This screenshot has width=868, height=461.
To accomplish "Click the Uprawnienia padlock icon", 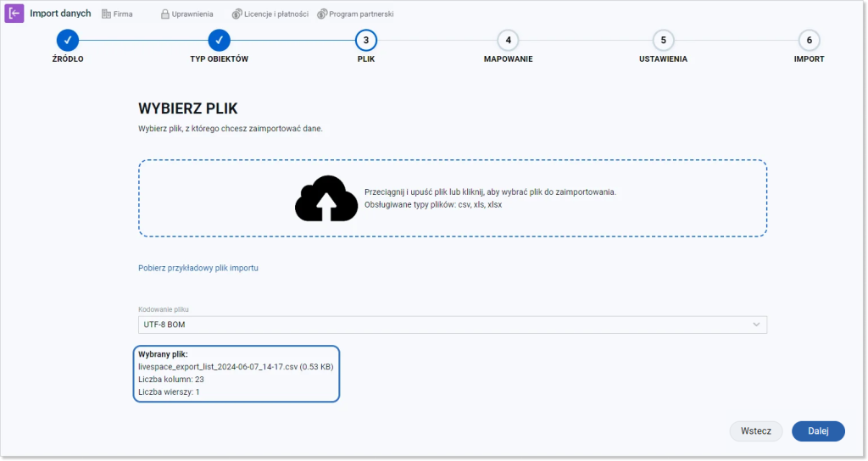I will coord(165,14).
